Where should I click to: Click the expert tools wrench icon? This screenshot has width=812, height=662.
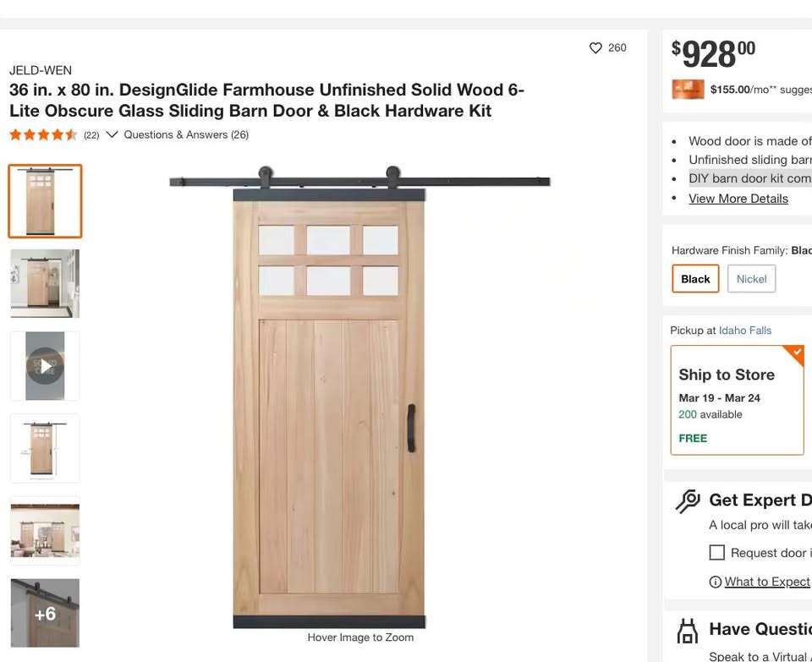tap(688, 501)
